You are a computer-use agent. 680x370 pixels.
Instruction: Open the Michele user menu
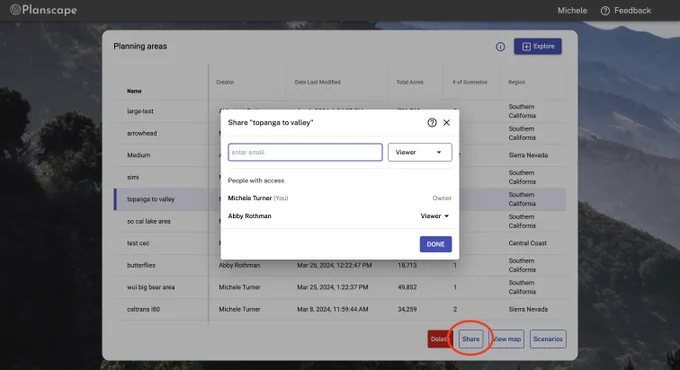(572, 10)
